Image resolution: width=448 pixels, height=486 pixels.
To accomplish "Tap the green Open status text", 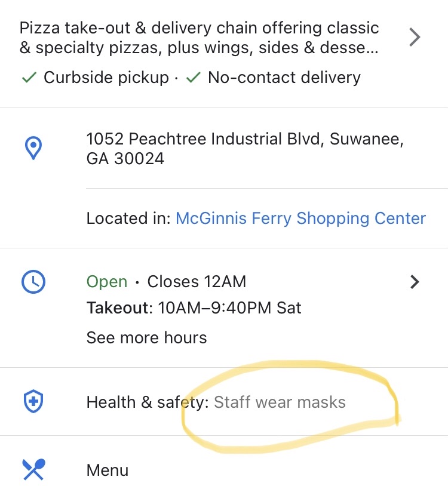I will pyautogui.click(x=107, y=281).
